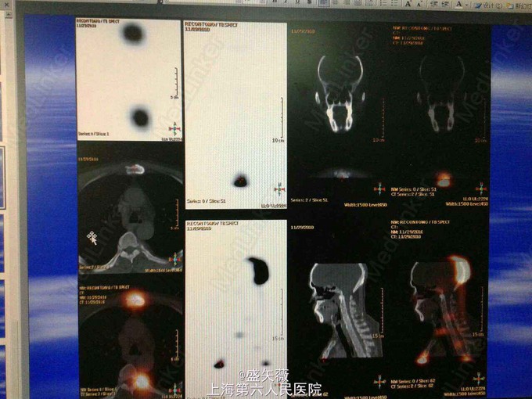Toggle the text shadow S button
Screen dimensions: 532x399
(308, 2)
